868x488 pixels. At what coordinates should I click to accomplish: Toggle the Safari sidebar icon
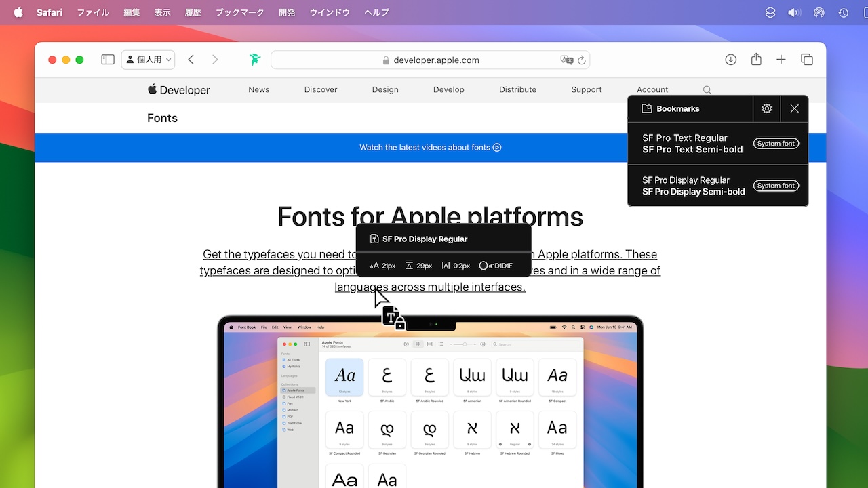click(x=108, y=60)
